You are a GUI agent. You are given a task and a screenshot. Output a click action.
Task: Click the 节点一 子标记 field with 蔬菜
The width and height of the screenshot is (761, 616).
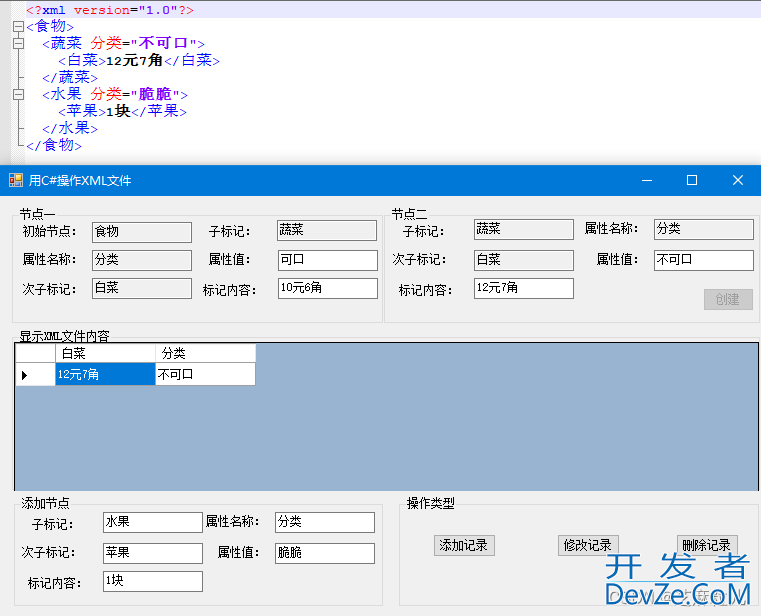327,230
